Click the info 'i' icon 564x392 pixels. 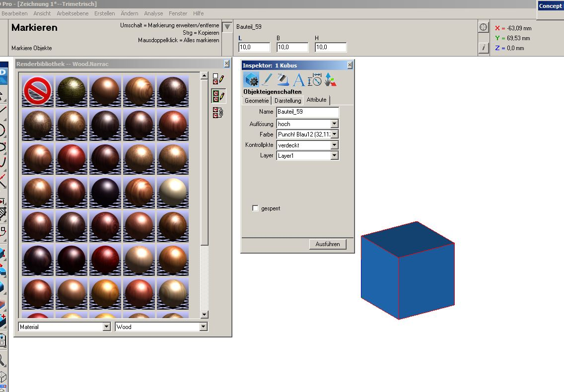[x=484, y=48]
